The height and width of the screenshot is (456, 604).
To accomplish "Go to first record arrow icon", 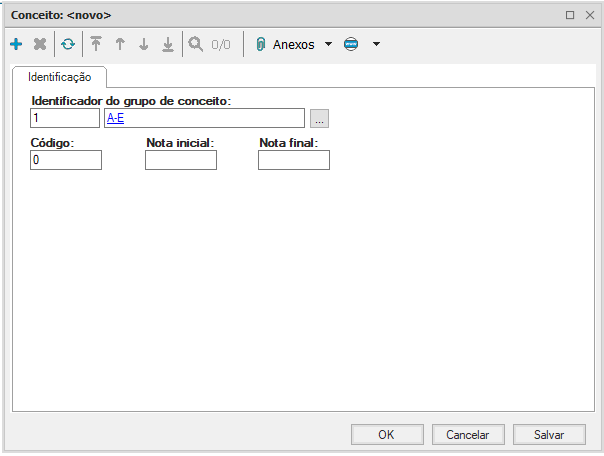I will pos(96,45).
